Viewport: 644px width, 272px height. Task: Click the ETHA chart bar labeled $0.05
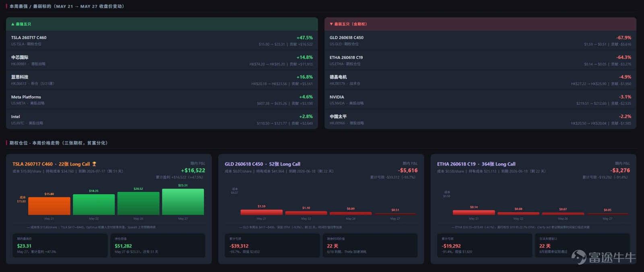[x=607, y=214]
